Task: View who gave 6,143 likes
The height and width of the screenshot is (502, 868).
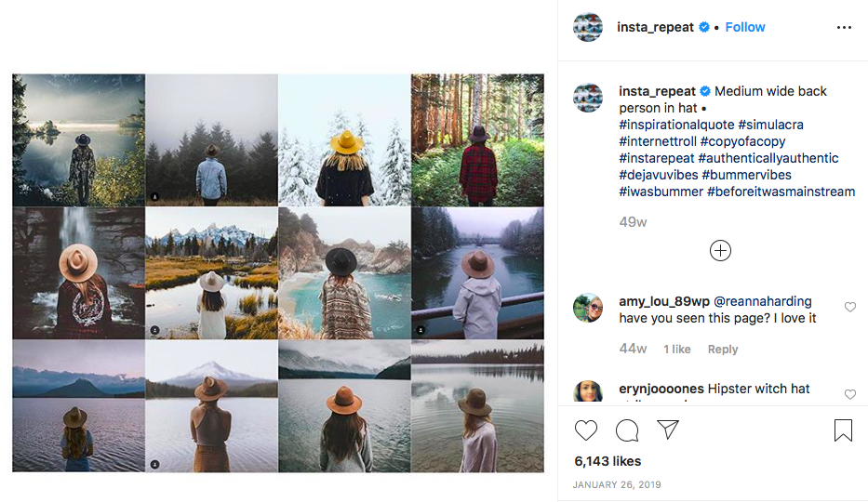Action: (x=608, y=461)
